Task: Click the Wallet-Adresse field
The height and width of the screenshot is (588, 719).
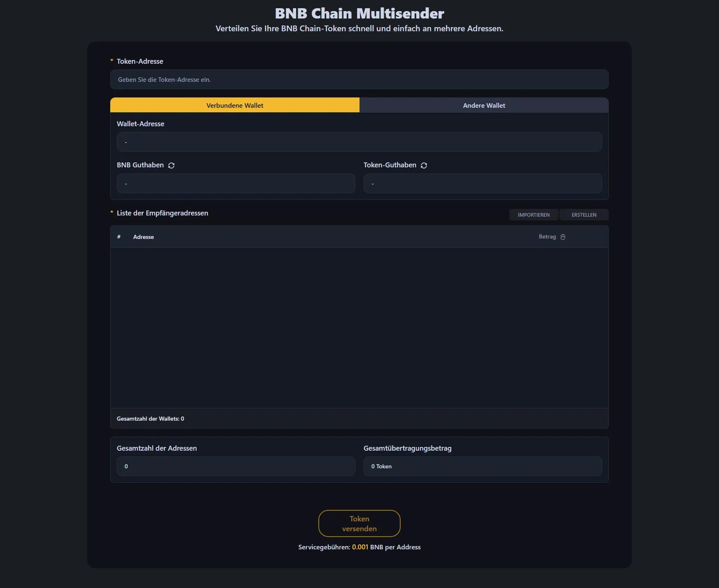Action: pos(359,142)
